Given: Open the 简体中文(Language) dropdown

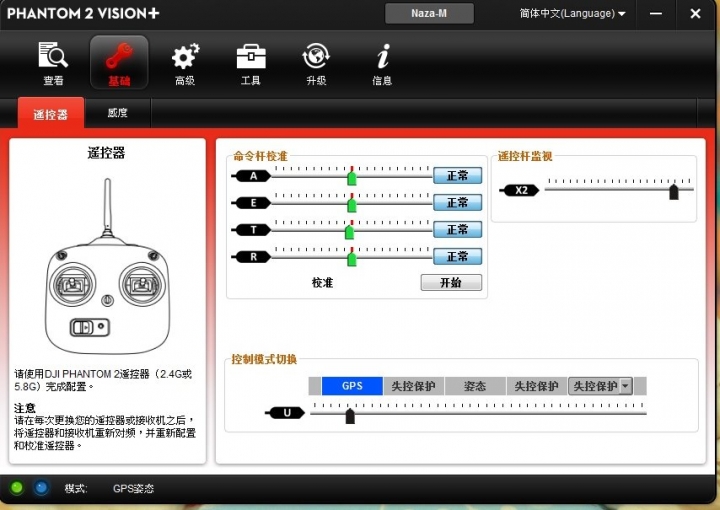Looking at the screenshot, I should (573, 13).
